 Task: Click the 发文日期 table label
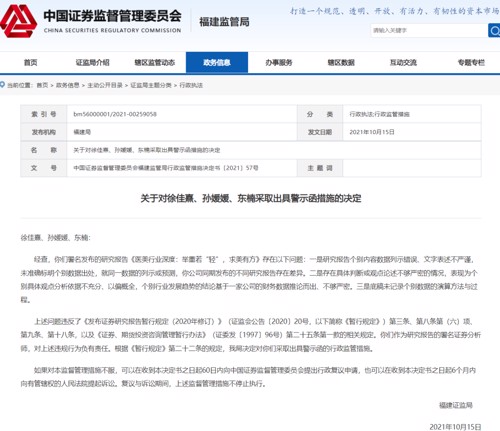[x=320, y=132]
